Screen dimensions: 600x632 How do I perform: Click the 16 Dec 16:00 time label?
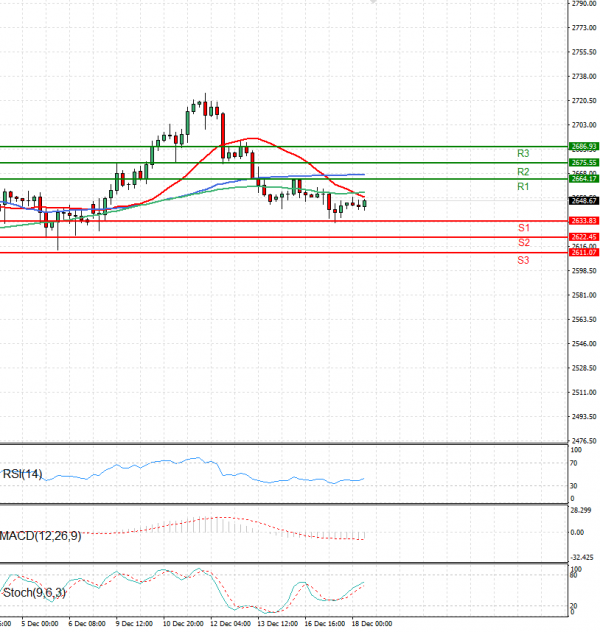click(325, 624)
